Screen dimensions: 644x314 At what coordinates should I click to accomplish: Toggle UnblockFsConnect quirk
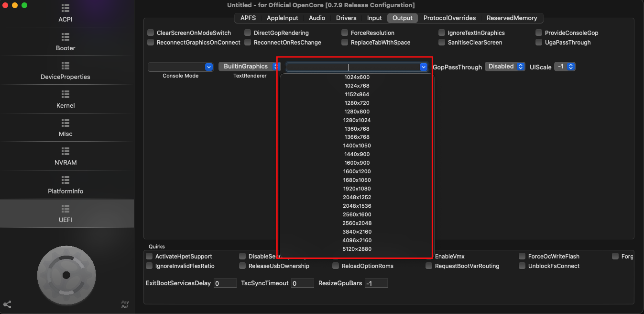click(522, 266)
